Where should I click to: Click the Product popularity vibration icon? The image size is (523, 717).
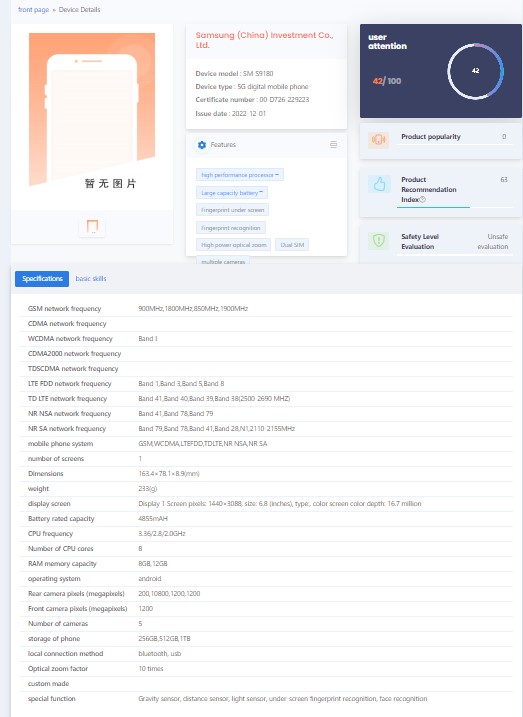(379, 139)
